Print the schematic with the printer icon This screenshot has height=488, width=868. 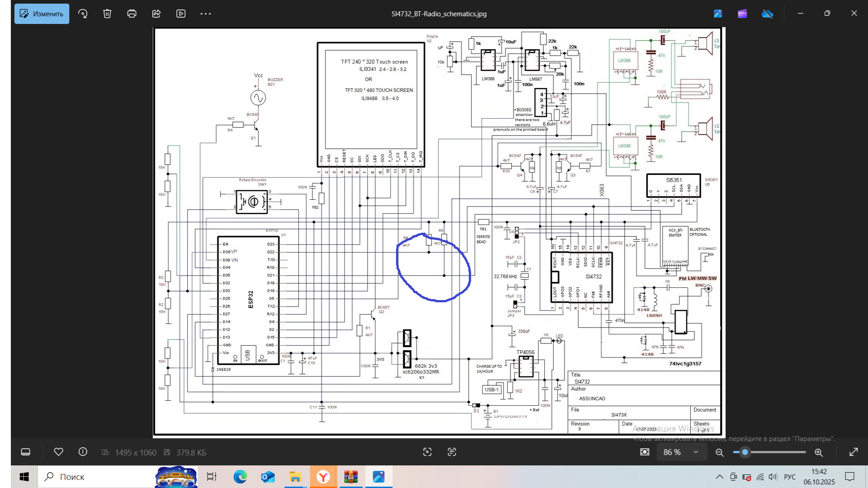click(x=132, y=14)
